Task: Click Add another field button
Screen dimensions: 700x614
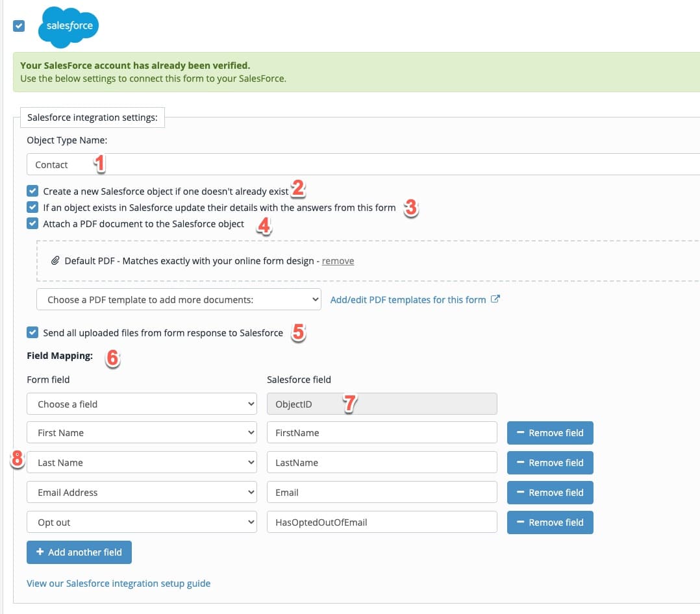Action: pos(79,552)
